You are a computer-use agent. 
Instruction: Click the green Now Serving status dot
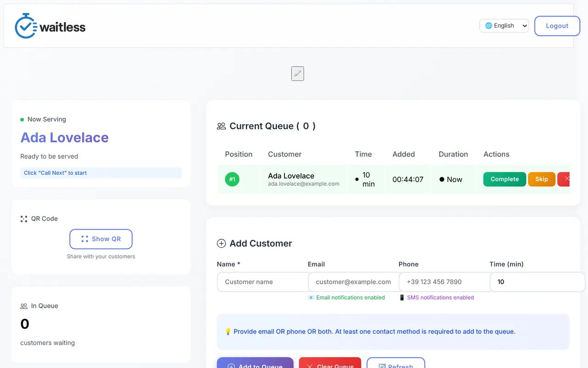[x=22, y=120]
